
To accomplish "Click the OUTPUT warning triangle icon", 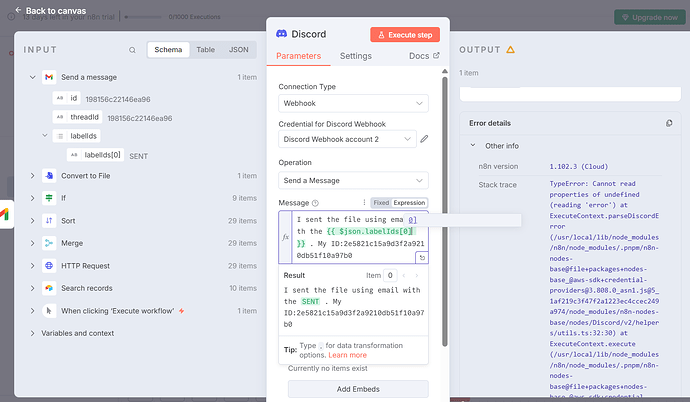I will pyautogui.click(x=510, y=50).
